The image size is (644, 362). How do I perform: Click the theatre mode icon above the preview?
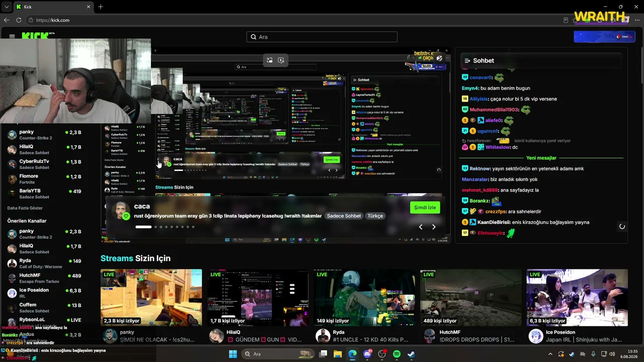coord(281,60)
